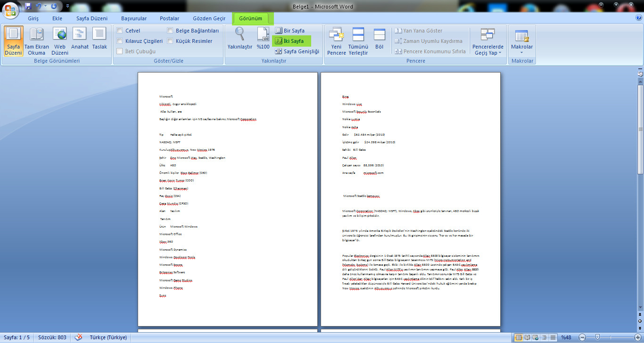Click the proofing errors status icon

tap(79, 338)
